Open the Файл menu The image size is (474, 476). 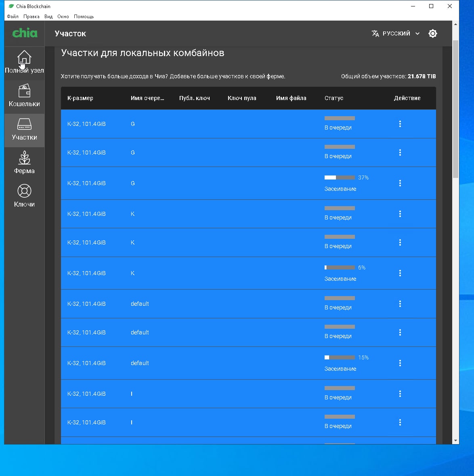point(13,17)
